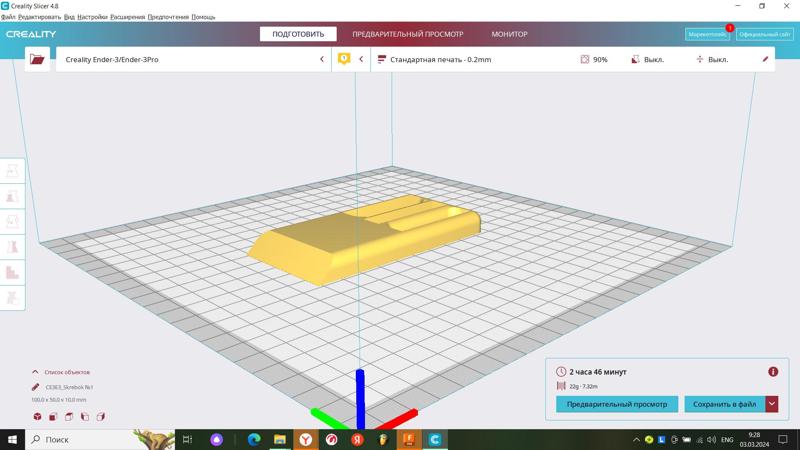
Task: Edit print profile with pencil icon
Action: tap(765, 59)
